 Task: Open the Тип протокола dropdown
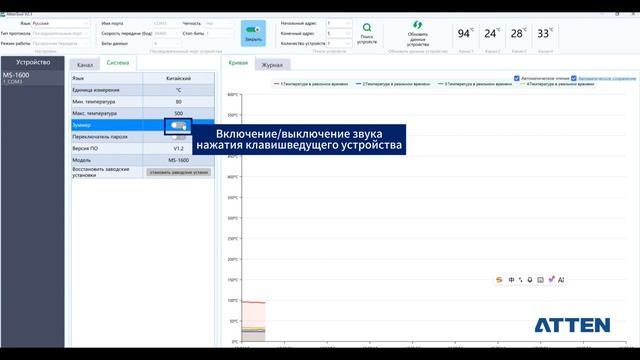click(x=60, y=33)
